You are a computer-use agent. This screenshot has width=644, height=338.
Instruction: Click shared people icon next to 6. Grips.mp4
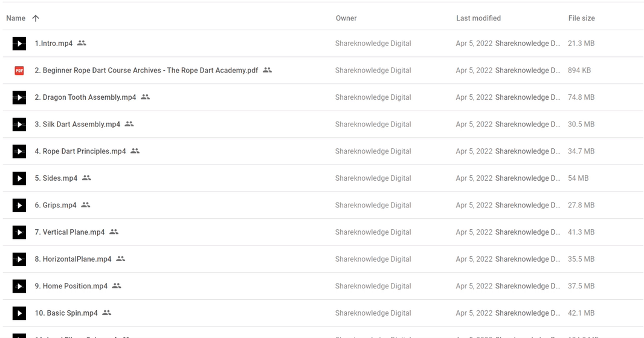[85, 205]
